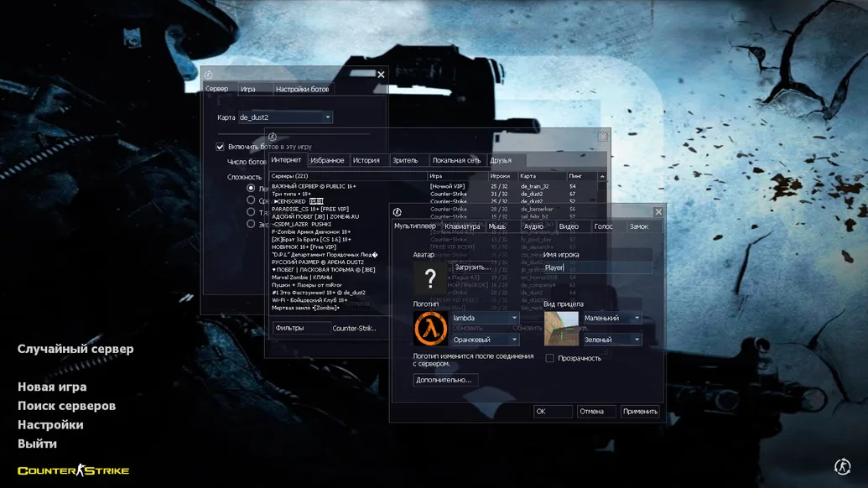Open the 'Избранное' server browser tab

[327, 160]
